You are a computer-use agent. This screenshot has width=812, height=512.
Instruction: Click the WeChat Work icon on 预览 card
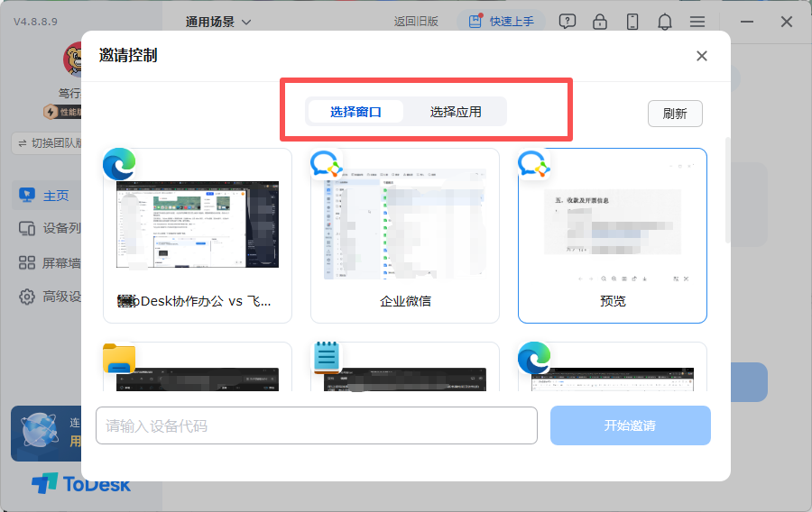[534, 164]
